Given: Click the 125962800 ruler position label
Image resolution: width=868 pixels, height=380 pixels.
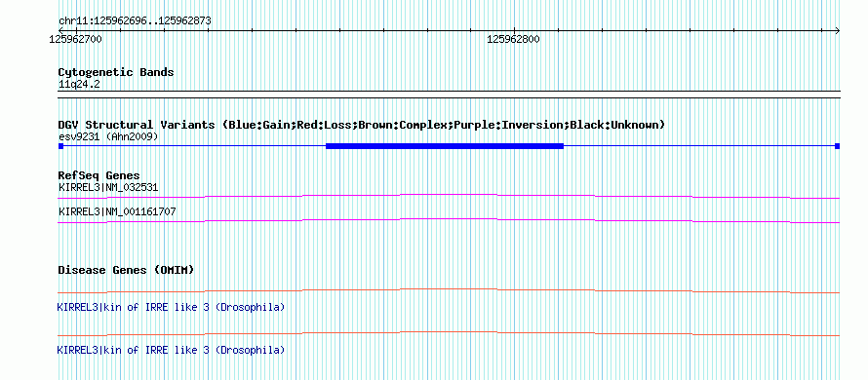Looking at the screenshot, I should 513,39.
